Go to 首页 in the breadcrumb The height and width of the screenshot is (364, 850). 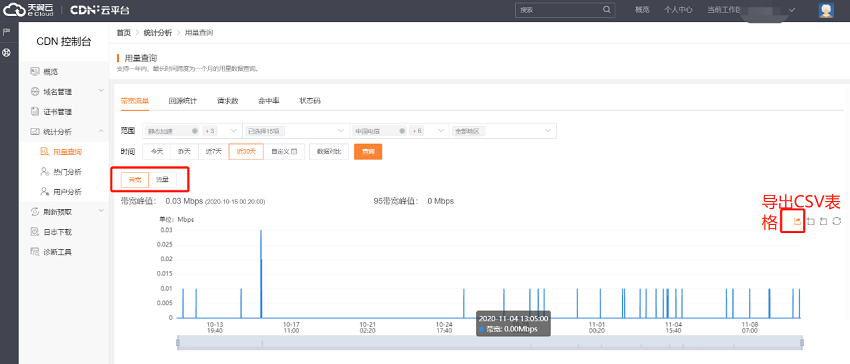(x=124, y=33)
